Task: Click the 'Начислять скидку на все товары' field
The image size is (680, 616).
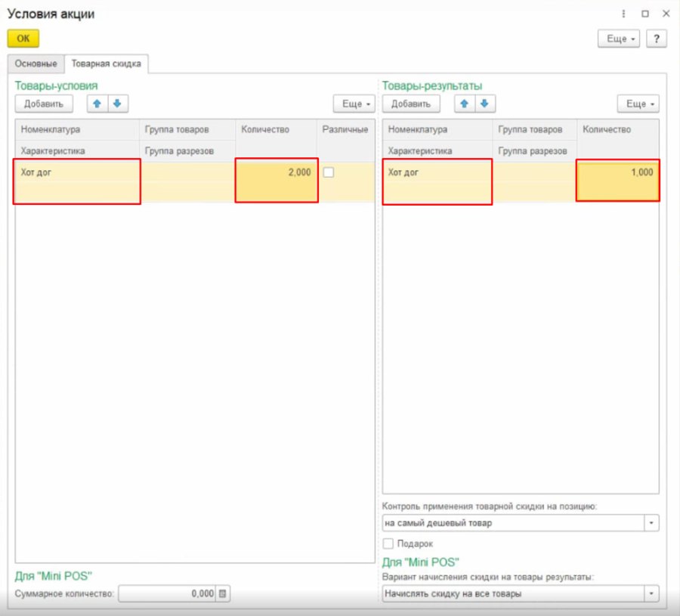Action: [x=514, y=593]
